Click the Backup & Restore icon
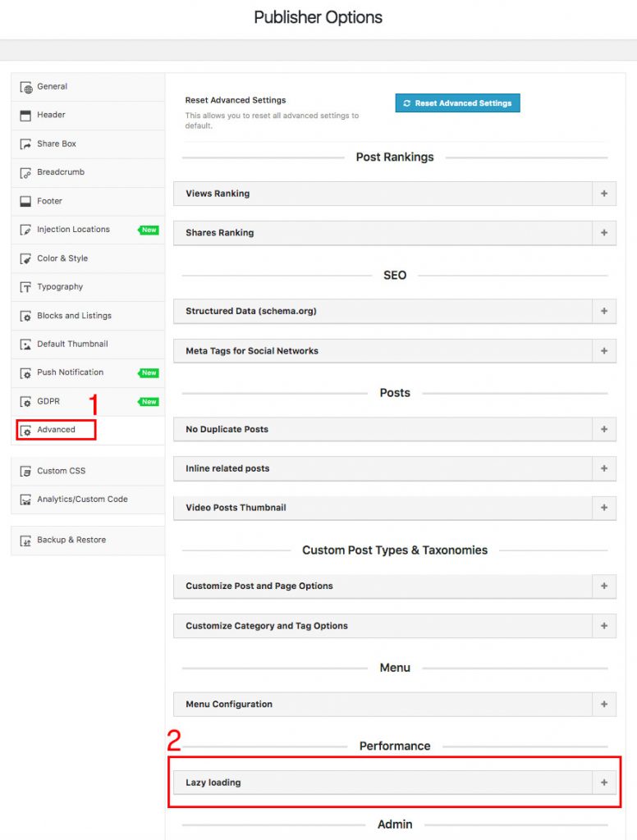Image resolution: width=637 pixels, height=840 pixels. (25, 541)
